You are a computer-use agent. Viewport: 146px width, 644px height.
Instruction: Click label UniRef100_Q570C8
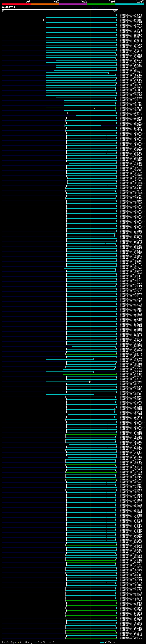(x=131, y=65)
